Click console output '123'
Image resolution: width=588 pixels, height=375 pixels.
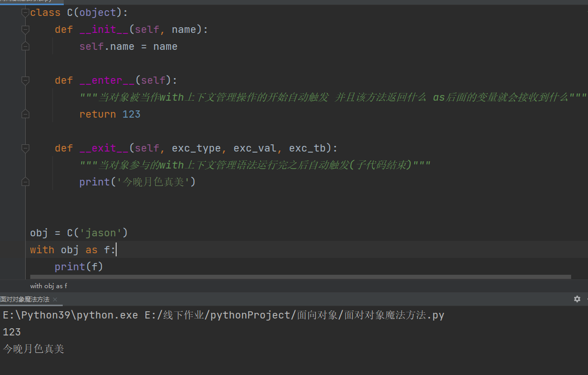[x=12, y=332]
